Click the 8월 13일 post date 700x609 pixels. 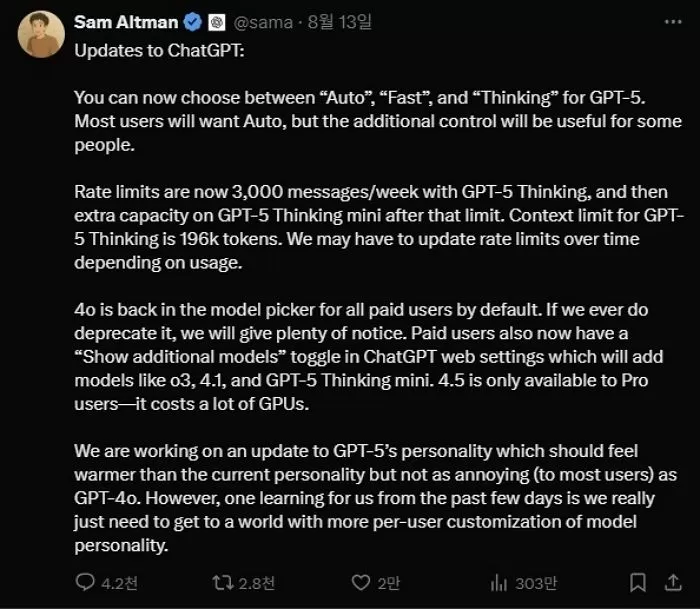click(339, 22)
